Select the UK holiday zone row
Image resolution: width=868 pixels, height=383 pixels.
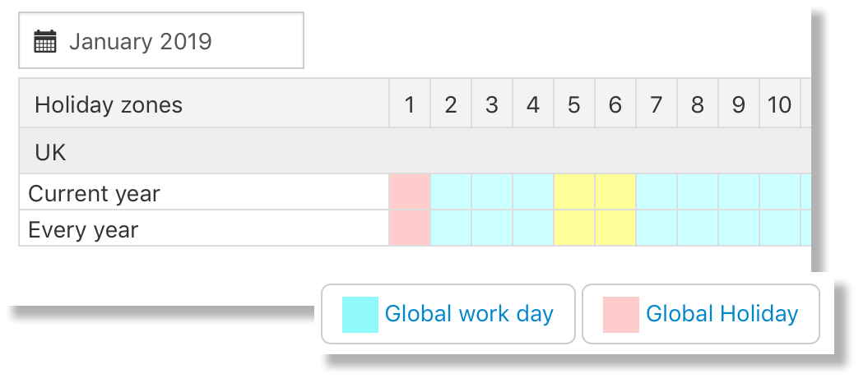coord(51,151)
